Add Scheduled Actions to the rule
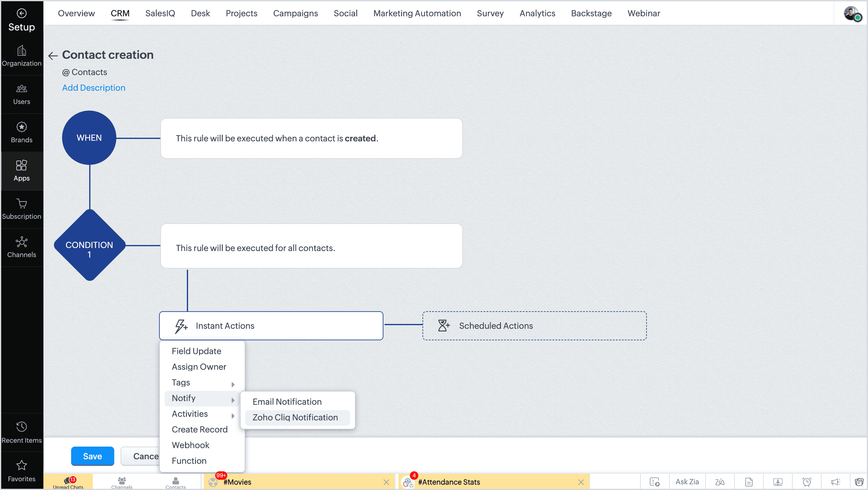 coord(534,325)
